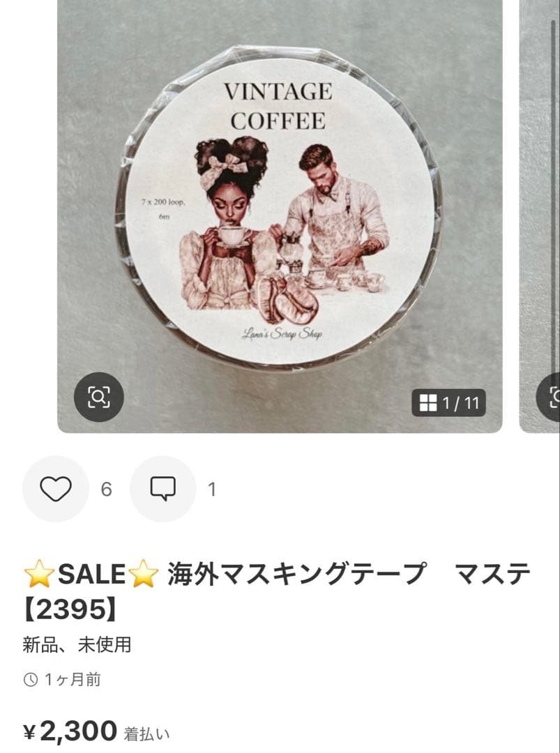
Task: Click the ¥2,300 price
Action: (70, 731)
